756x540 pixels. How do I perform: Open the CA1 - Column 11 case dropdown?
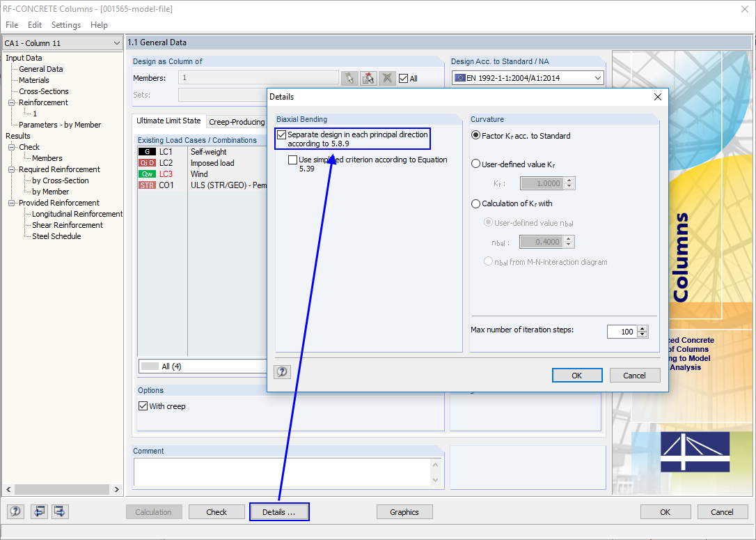point(118,43)
